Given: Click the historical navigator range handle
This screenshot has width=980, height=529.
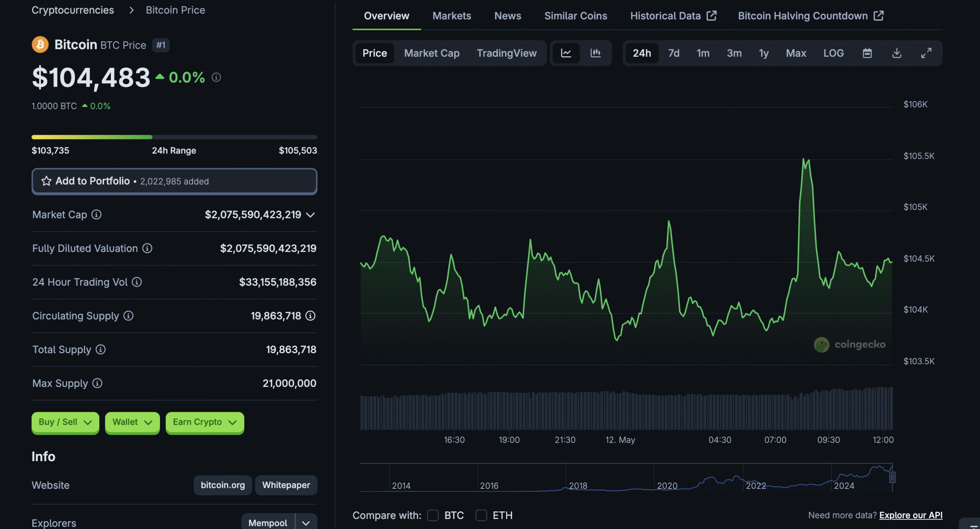Looking at the screenshot, I should (x=892, y=477).
